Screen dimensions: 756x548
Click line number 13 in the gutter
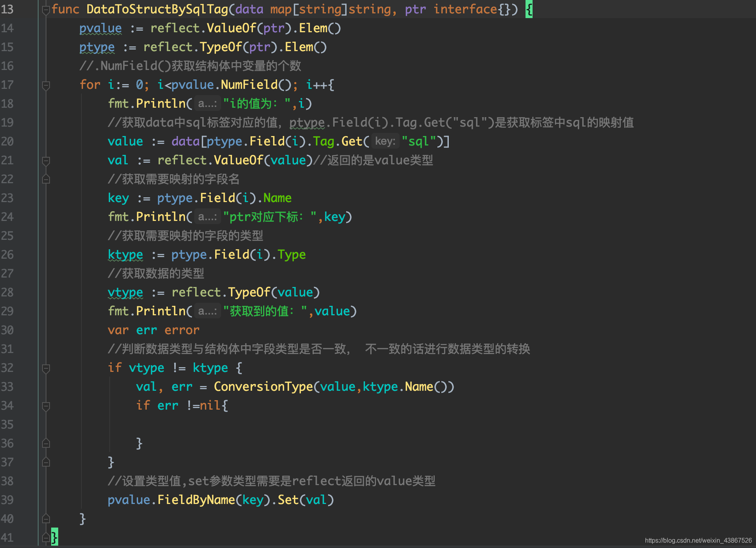tap(7, 9)
